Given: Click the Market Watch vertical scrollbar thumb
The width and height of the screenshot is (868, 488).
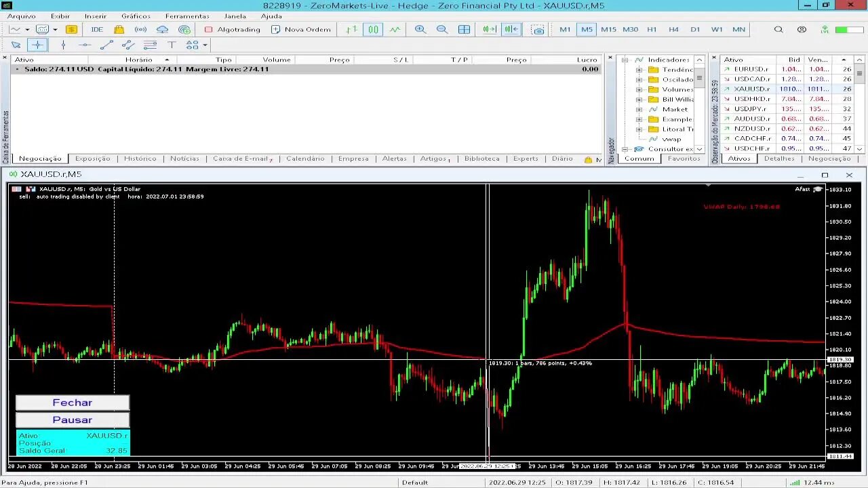Looking at the screenshot, I should point(860,73).
